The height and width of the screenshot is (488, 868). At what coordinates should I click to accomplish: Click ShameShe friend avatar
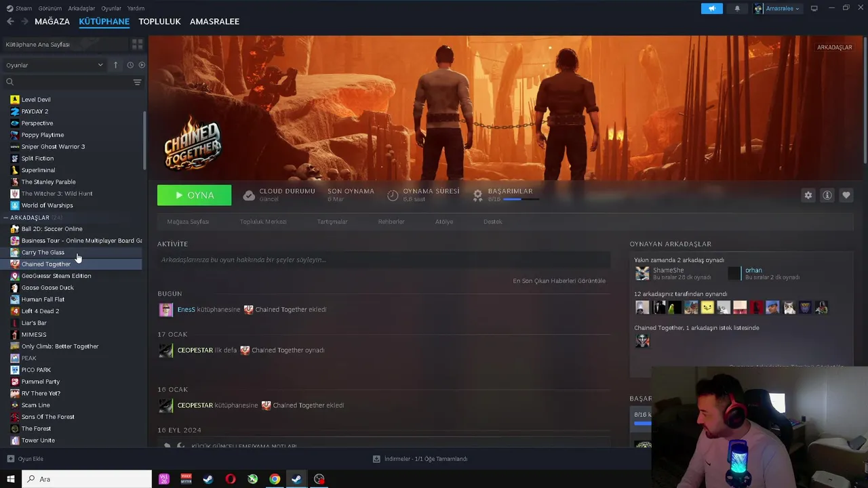642,273
